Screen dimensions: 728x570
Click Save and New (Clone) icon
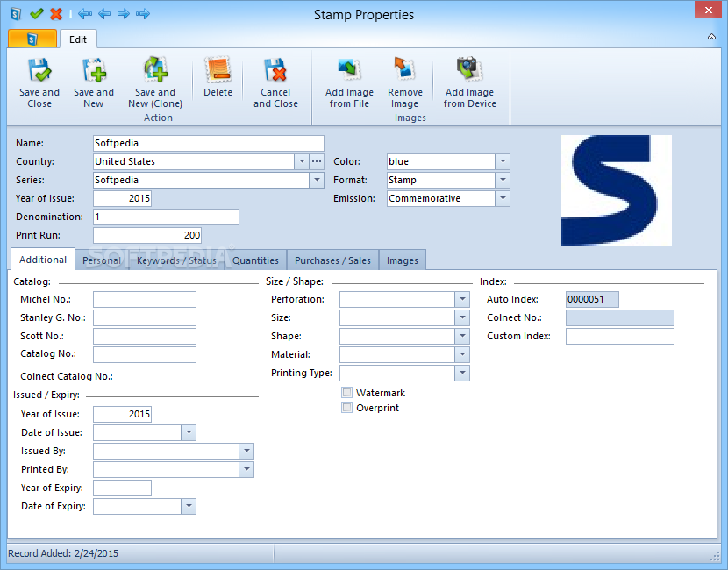point(155,69)
